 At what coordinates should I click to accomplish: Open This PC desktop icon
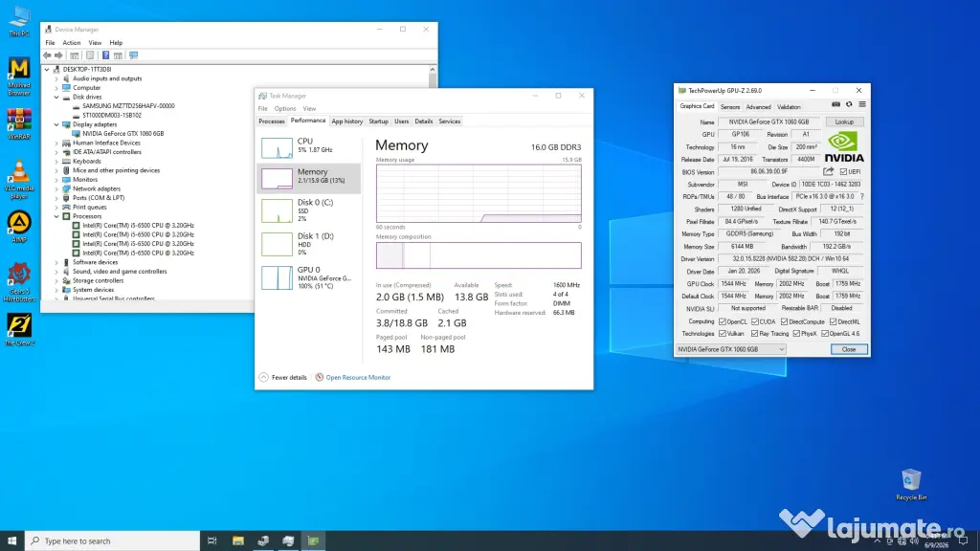click(x=19, y=21)
